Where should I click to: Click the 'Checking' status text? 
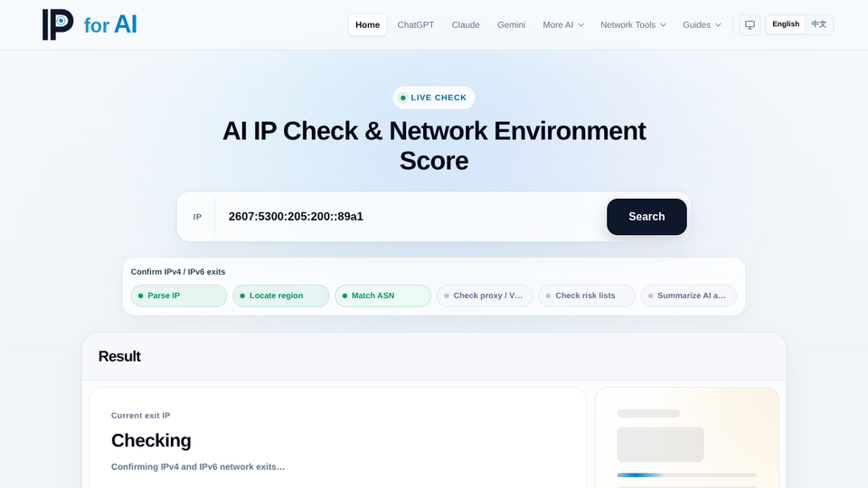pos(151,440)
